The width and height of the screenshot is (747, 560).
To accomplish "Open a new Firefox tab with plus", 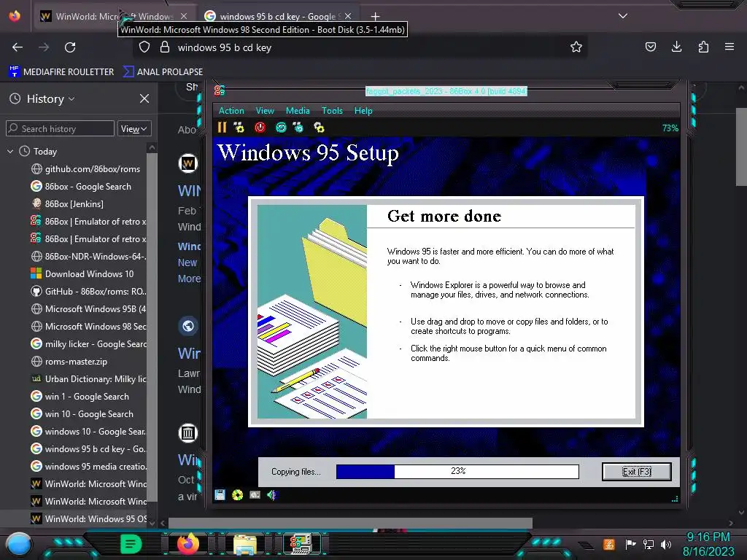I will tap(376, 16).
